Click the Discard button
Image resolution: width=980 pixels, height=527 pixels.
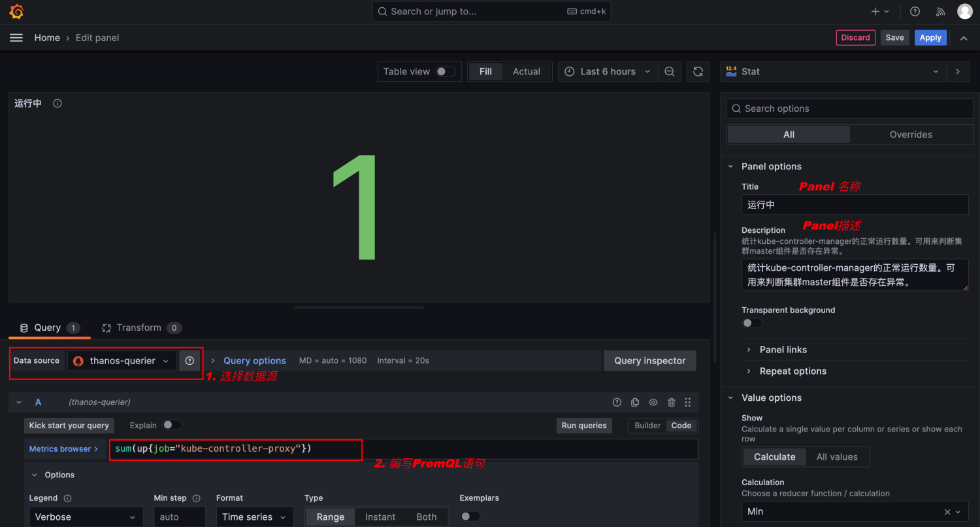pyautogui.click(x=856, y=38)
